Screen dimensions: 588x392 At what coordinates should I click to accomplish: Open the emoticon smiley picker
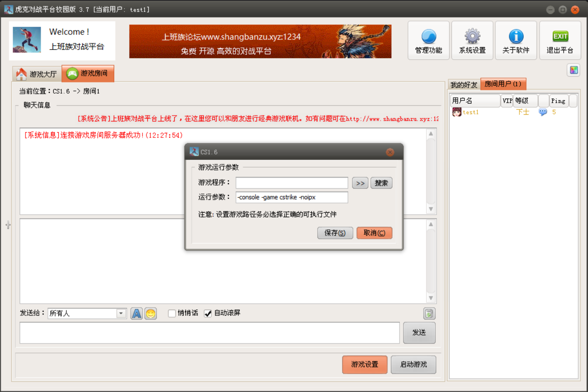point(150,313)
